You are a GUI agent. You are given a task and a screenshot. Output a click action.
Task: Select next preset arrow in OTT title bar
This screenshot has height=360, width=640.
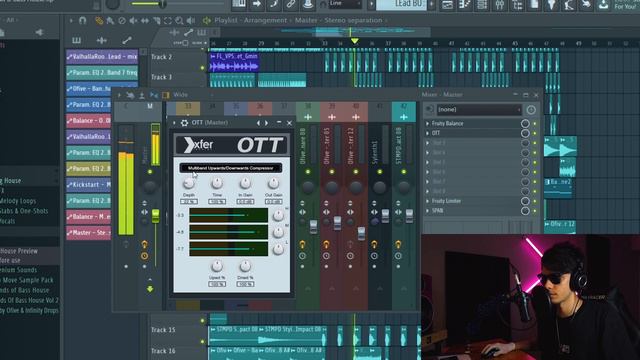pyautogui.click(x=266, y=123)
